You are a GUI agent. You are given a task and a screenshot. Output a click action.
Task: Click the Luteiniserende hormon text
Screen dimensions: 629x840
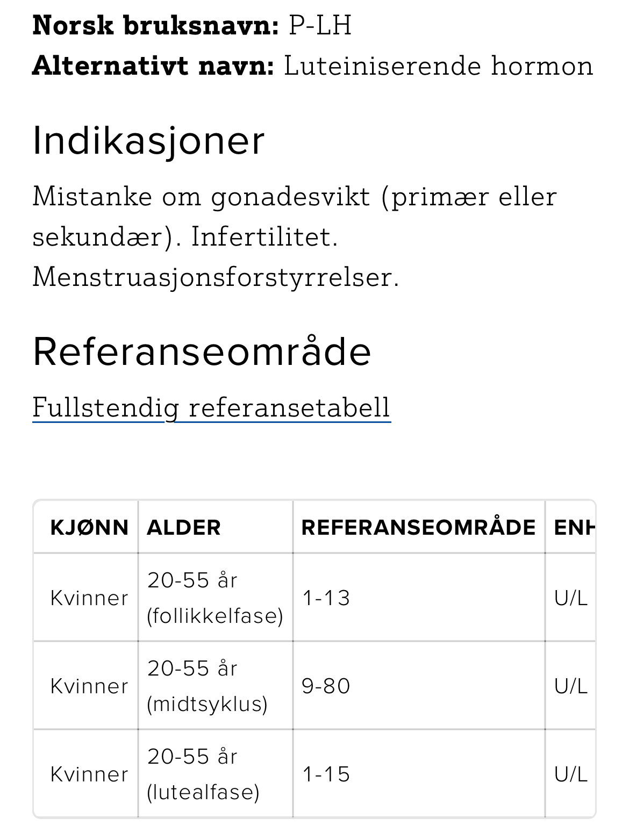(x=439, y=66)
